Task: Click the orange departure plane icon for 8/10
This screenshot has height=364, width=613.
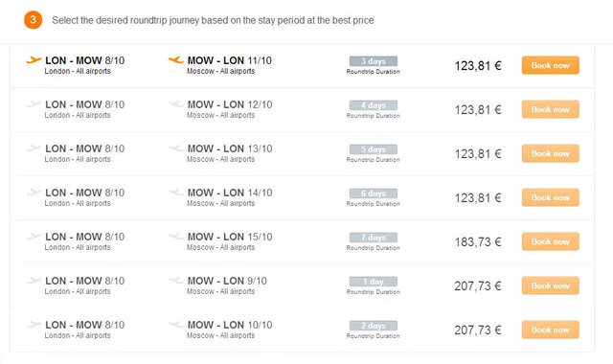Action: (34, 60)
